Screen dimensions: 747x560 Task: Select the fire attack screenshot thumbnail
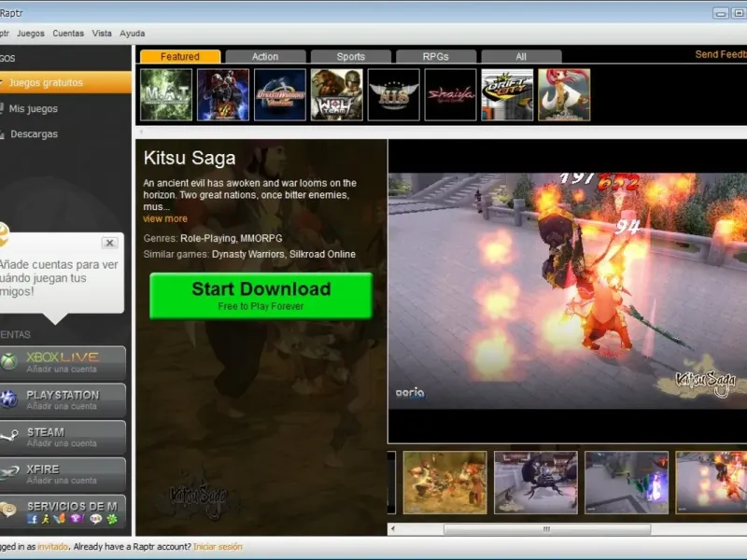coord(712,483)
